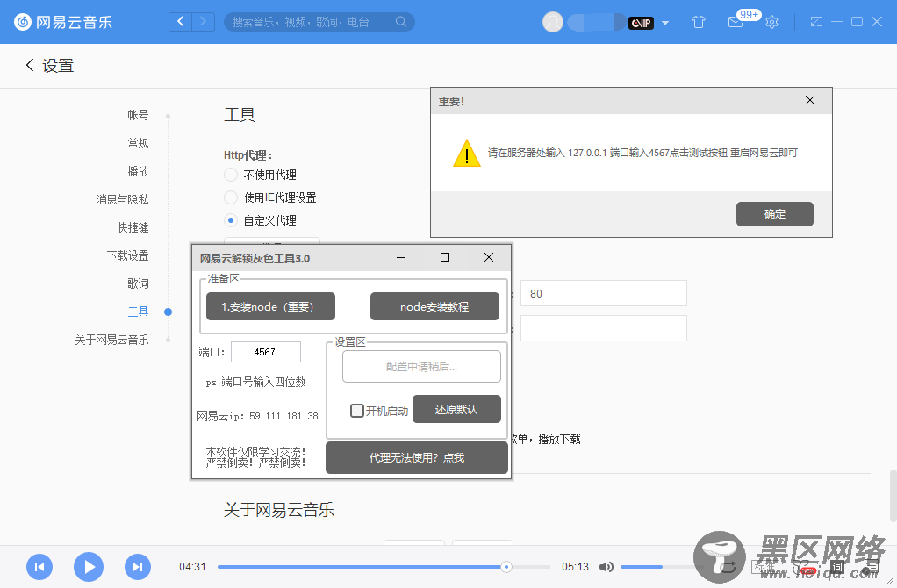Click the NetEase Cloud Music logo
897x588 pixels.
(x=63, y=22)
